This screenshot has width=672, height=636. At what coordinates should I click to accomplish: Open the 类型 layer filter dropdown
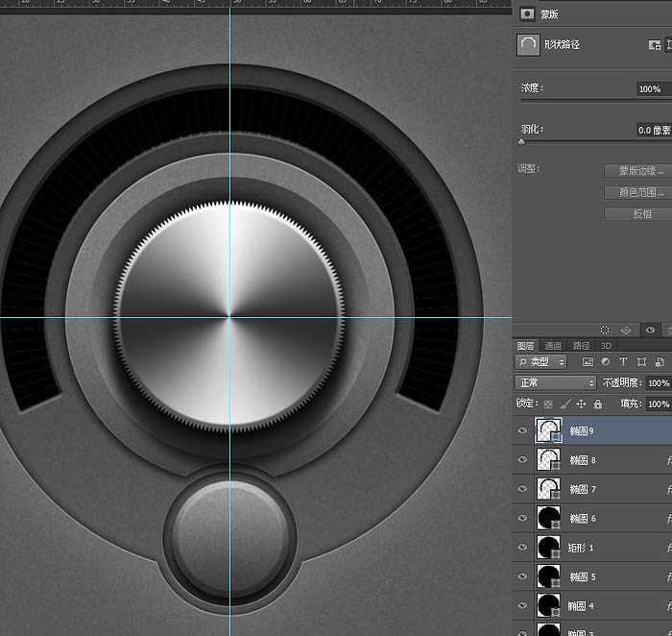click(542, 362)
